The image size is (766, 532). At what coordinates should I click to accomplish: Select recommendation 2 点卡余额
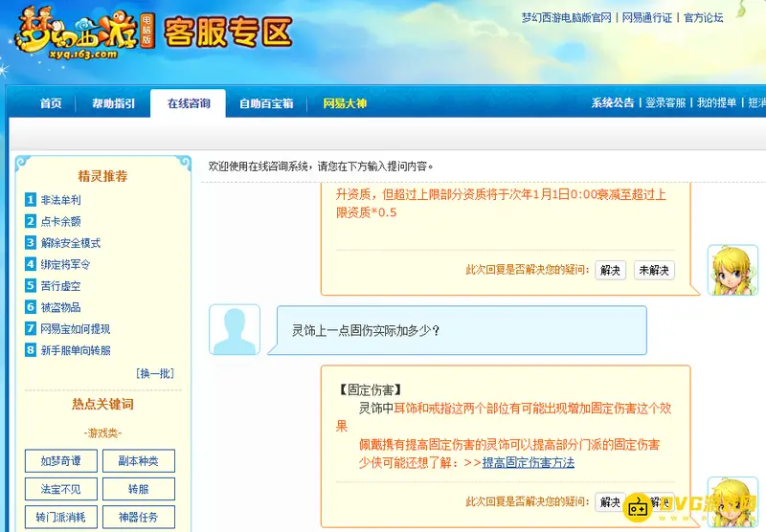(60, 221)
